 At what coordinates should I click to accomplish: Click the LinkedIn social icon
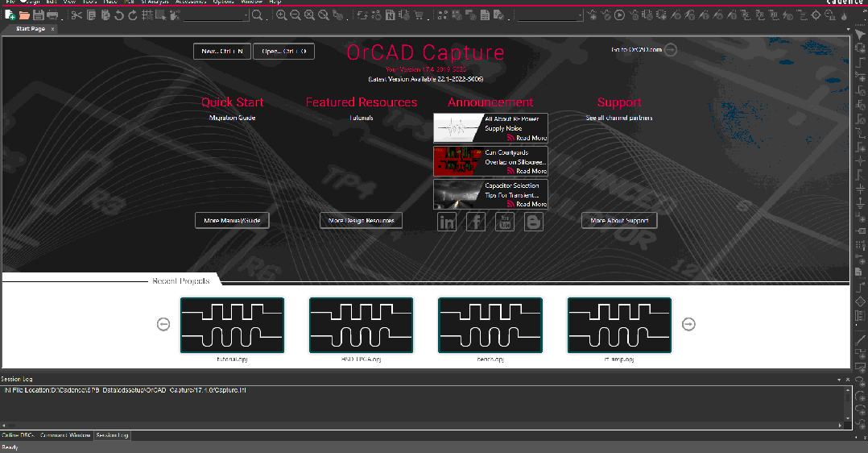pyautogui.click(x=447, y=222)
